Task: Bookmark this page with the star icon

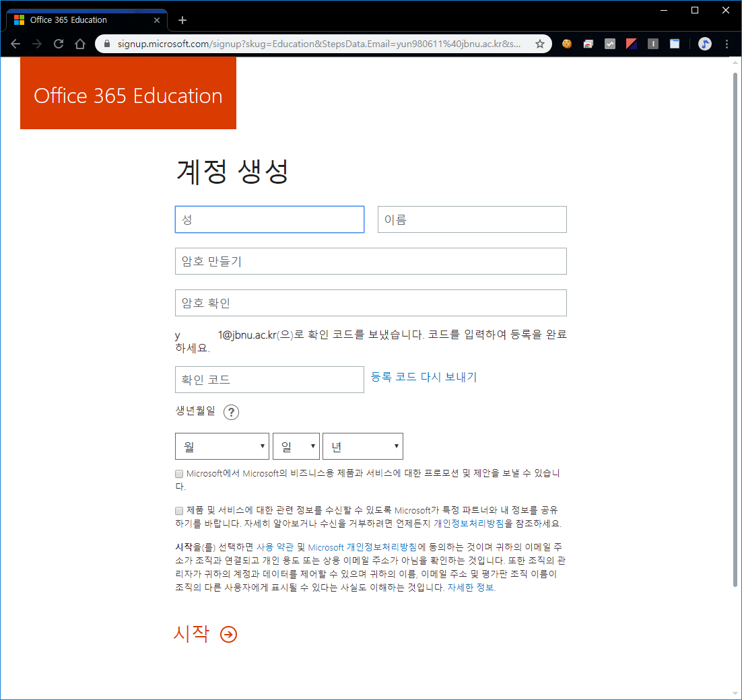Action: click(x=540, y=44)
